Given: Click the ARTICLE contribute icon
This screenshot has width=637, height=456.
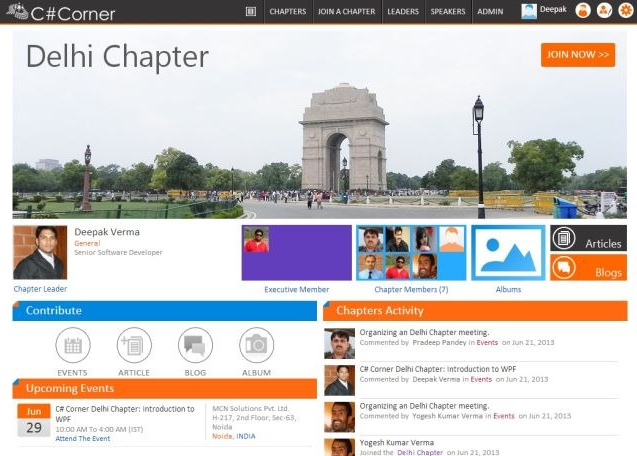Looking at the screenshot, I should pos(134,345).
